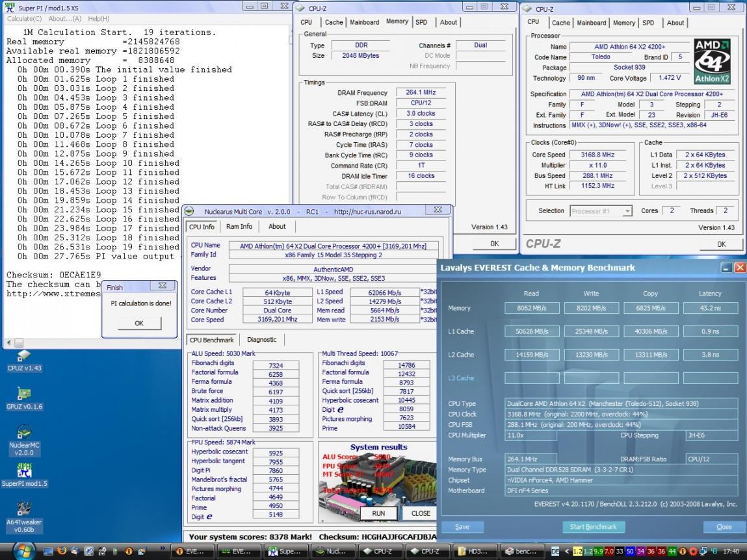
Task: Click the Super PI title bar icon
Action: [10, 8]
